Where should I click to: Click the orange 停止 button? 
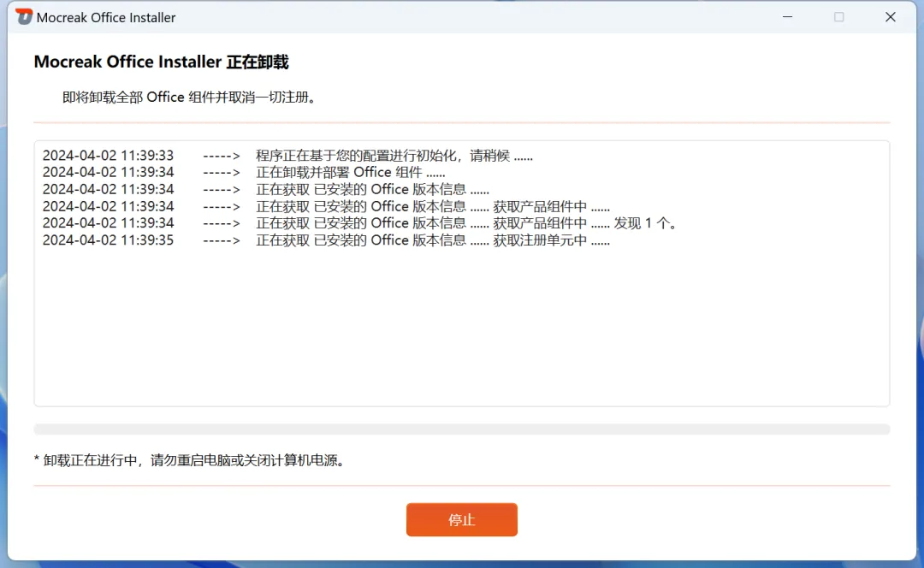pos(461,519)
